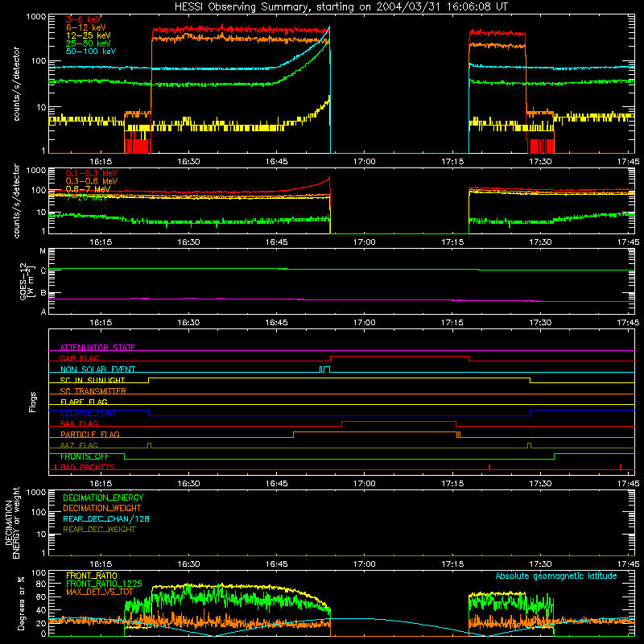This screenshot has height=644, width=644.
Task: Click the DECIMATION_WEIGHT legend entry
Action: click(x=102, y=508)
